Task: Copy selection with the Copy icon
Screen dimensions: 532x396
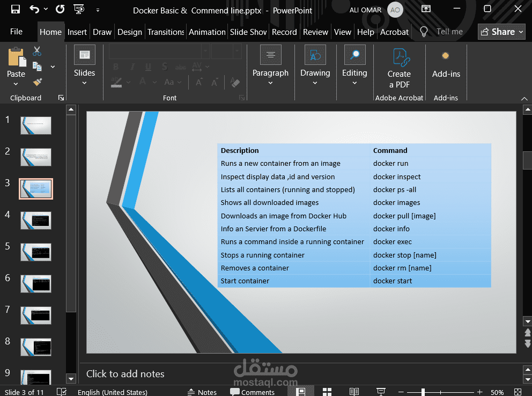Action: (37, 67)
